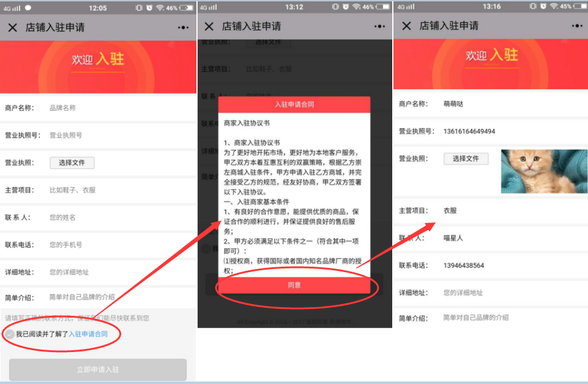
Task: Click 选择文件 in the right screen
Action: click(466, 159)
